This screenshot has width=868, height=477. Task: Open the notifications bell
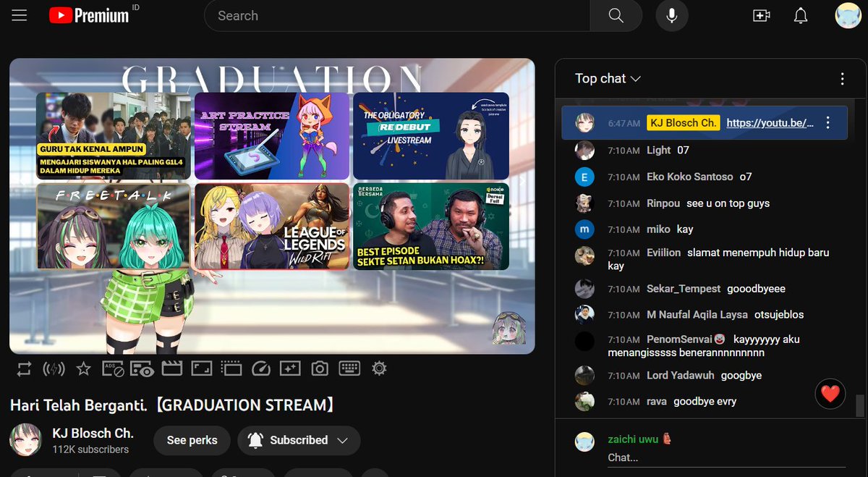pos(801,15)
